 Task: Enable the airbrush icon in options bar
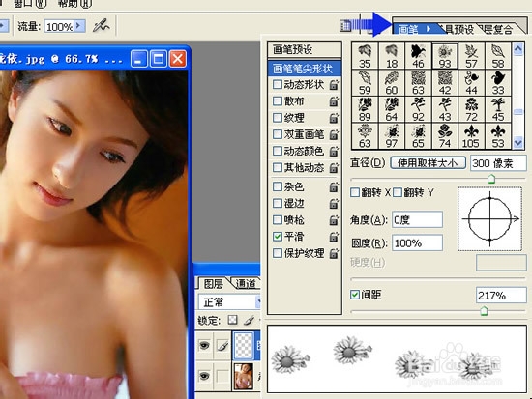click(x=102, y=26)
